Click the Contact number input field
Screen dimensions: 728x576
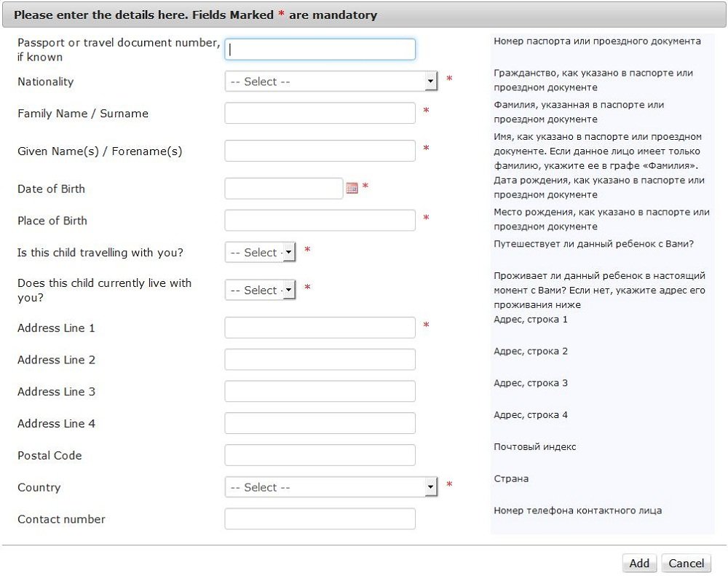tap(320, 519)
